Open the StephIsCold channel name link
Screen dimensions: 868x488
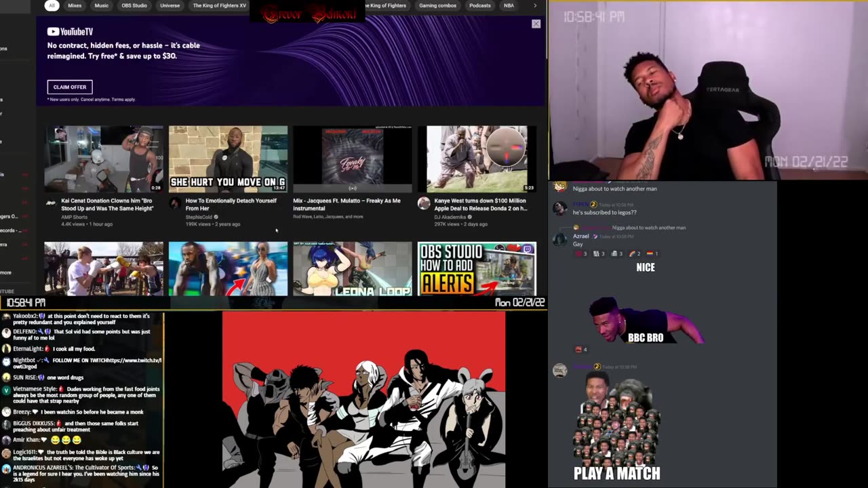pyautogui.click(x=199, y=217)
